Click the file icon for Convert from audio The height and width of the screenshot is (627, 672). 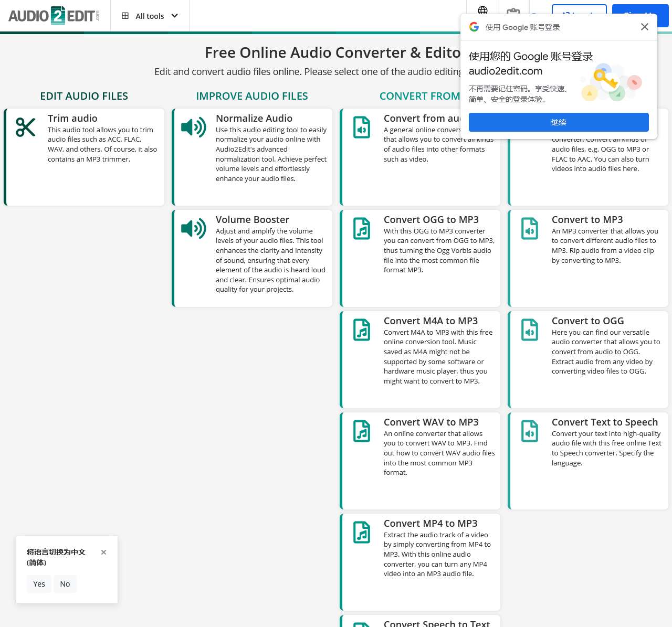coord(362,127)
